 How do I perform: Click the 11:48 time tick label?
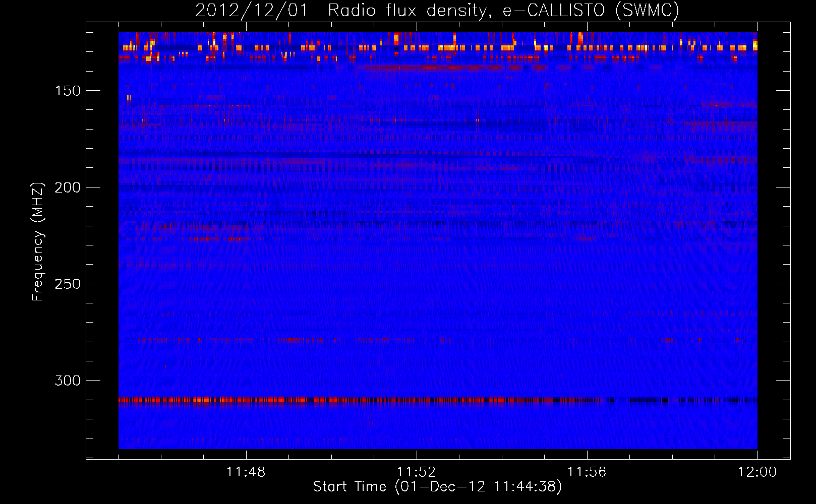click(246, 472)
